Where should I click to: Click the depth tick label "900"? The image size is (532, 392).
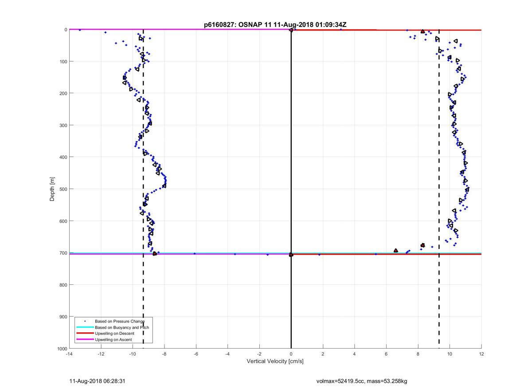[x=63, y=316]
